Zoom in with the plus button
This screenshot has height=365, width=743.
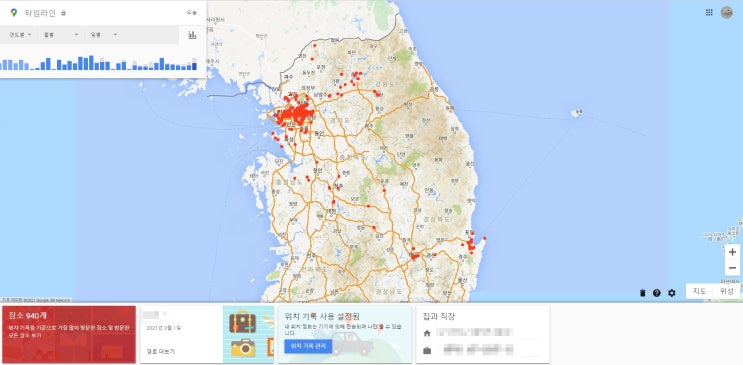coord(732,252)
